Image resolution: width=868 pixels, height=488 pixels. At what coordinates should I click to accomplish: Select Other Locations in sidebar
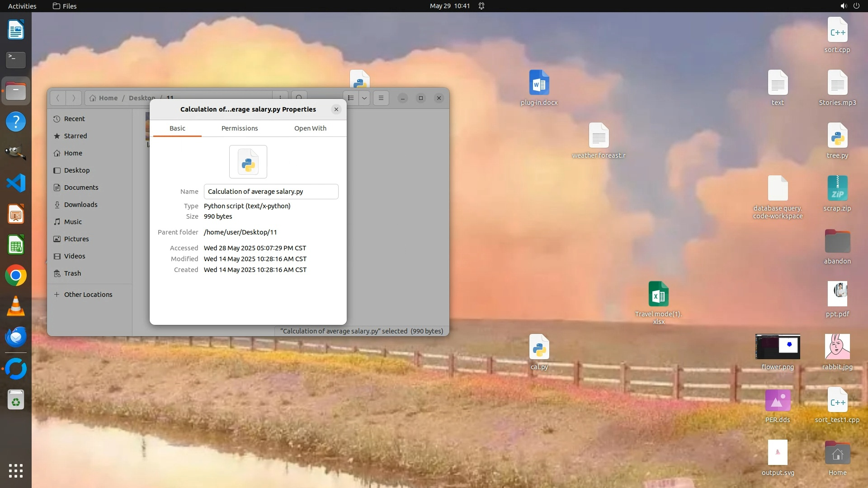pyautogui.click(x=88, y=295)
